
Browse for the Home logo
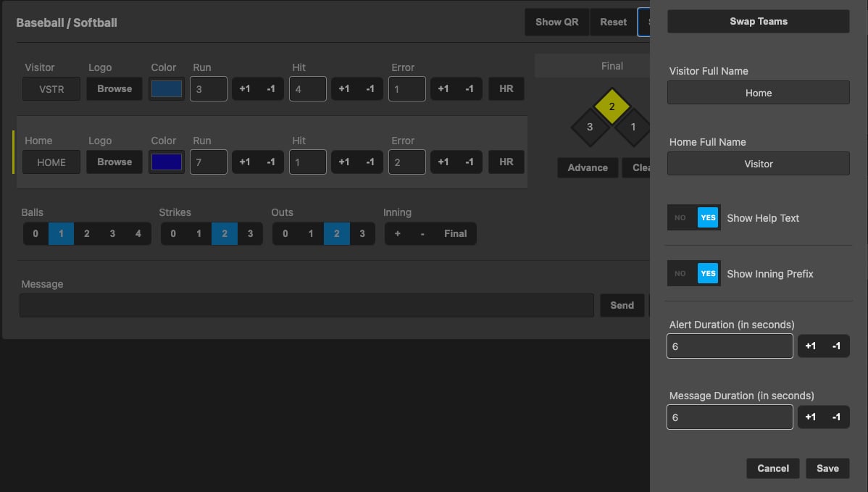114,162
